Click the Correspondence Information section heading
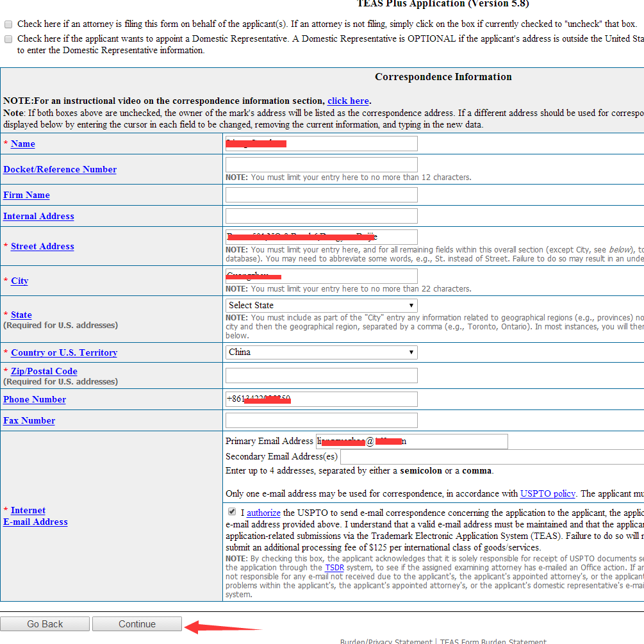The height and width of the screenshot is (644, 644). [443, 77]
